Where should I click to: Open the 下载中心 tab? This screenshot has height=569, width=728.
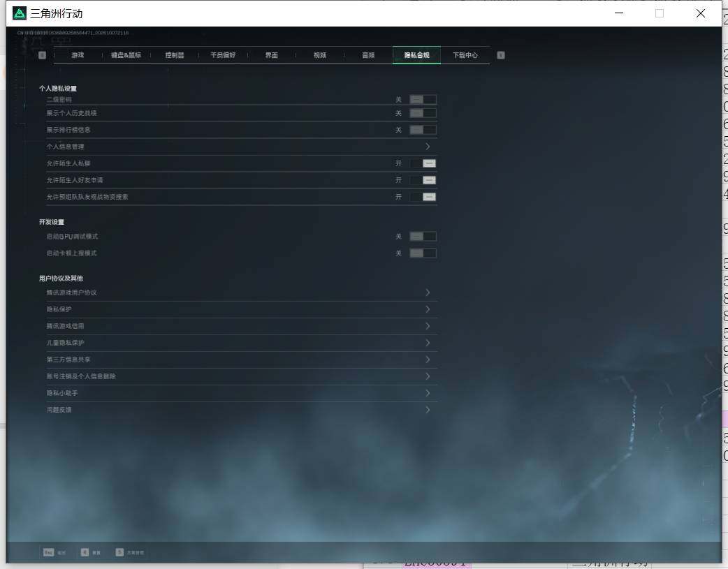(465, 55)
